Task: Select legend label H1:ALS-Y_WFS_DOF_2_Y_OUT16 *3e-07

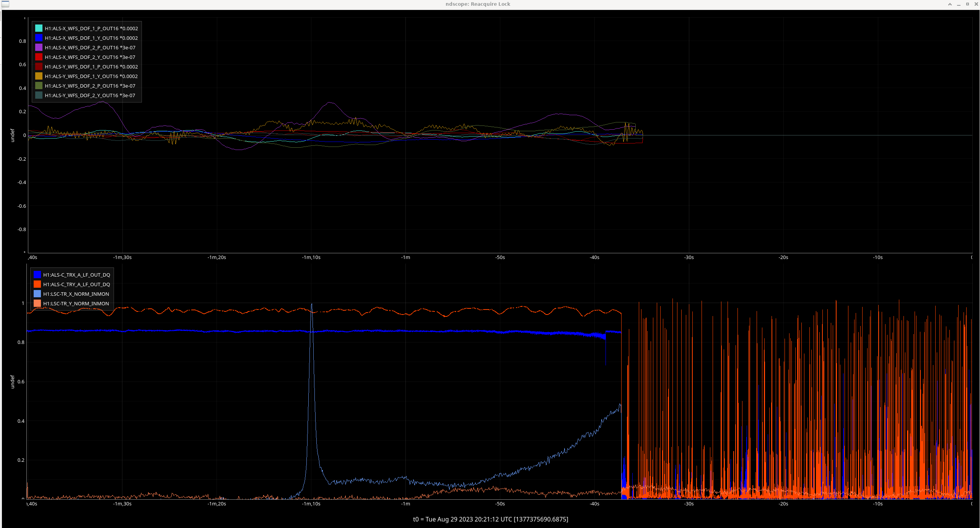Action: (x=90, y=95)
